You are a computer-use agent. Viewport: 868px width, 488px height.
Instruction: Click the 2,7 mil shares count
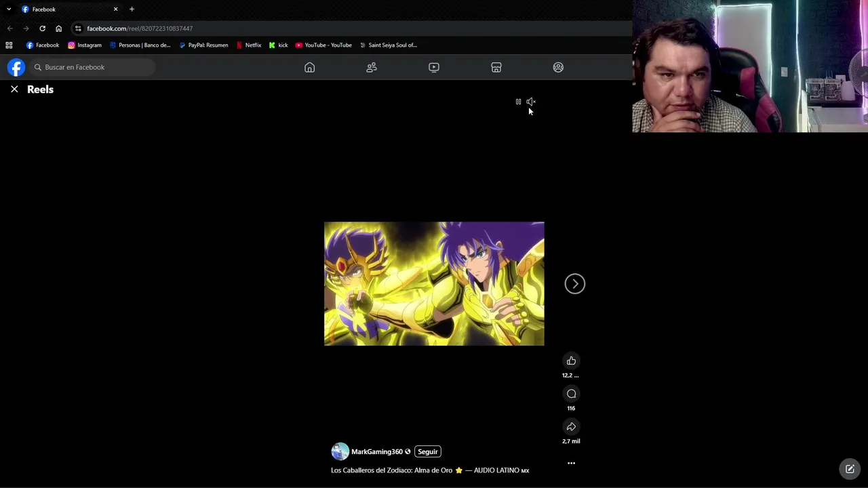[571, 441]
